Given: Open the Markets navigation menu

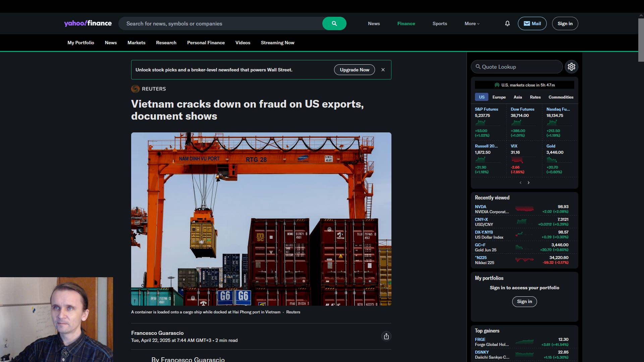Looking at the screenshot, I should click(x=136, y=43).
